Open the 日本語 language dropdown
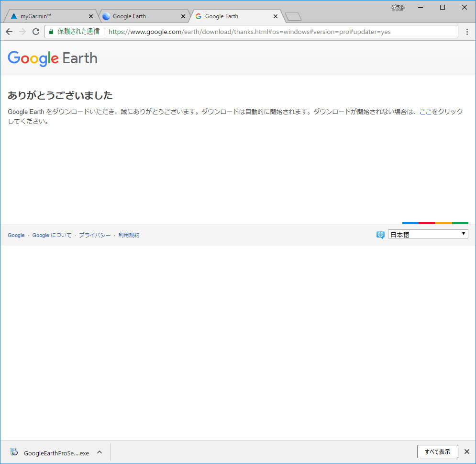The image size is (476, 464). [x=428, y=234]
